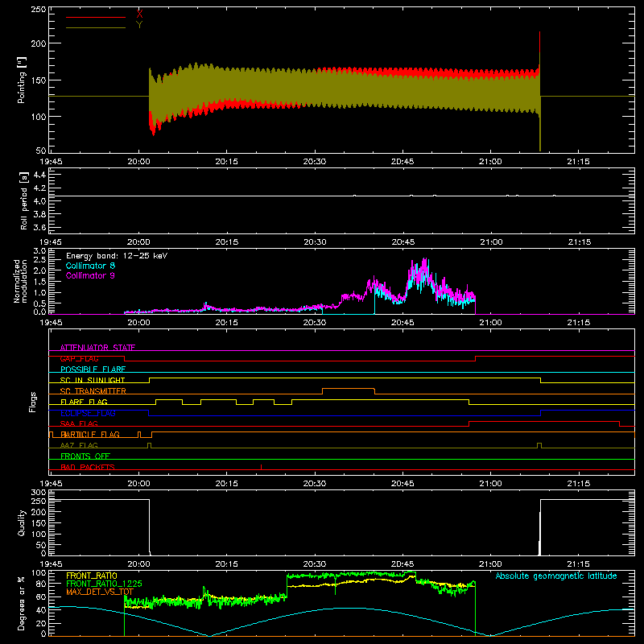Viewport: 644px width, 644px height.
Task: Click the 'Flags' axis title
Action: coord(33,402)
